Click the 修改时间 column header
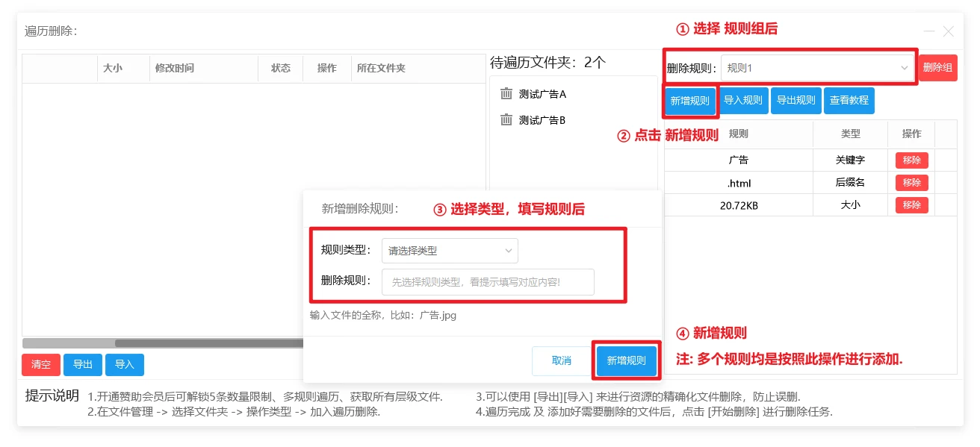This screenshot has width=980, height=447. (175, 68)
